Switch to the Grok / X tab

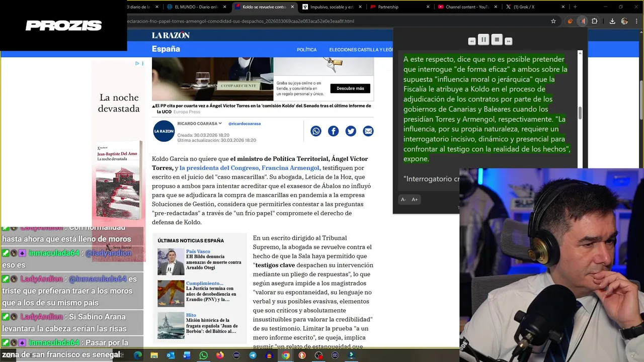click(x=534, y=7)
